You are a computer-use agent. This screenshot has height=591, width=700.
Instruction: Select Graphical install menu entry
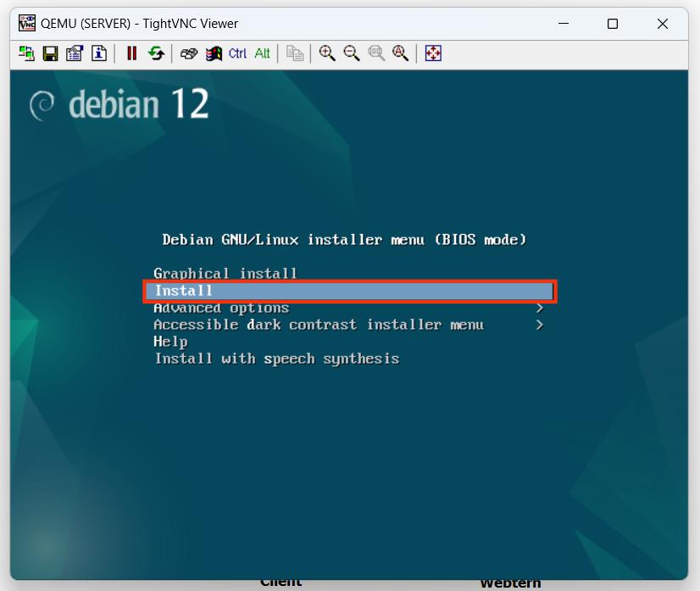coord(225,274)
